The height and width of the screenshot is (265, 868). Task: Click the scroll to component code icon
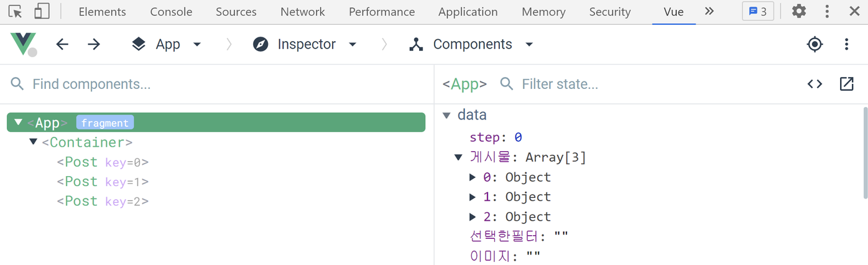coord(815,84)
